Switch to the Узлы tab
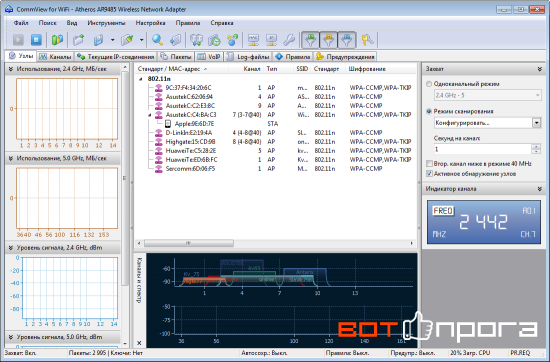The image size is (550, 362). click(21, 56)
